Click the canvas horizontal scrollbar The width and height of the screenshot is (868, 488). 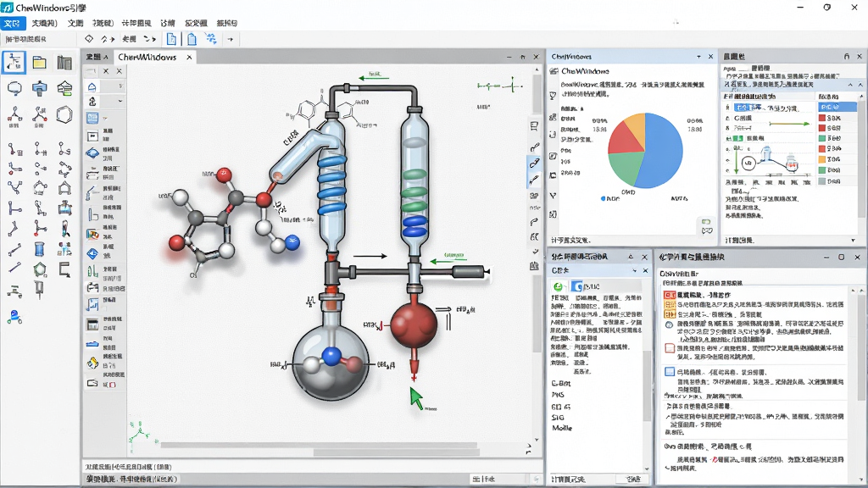tap(319, 446)
